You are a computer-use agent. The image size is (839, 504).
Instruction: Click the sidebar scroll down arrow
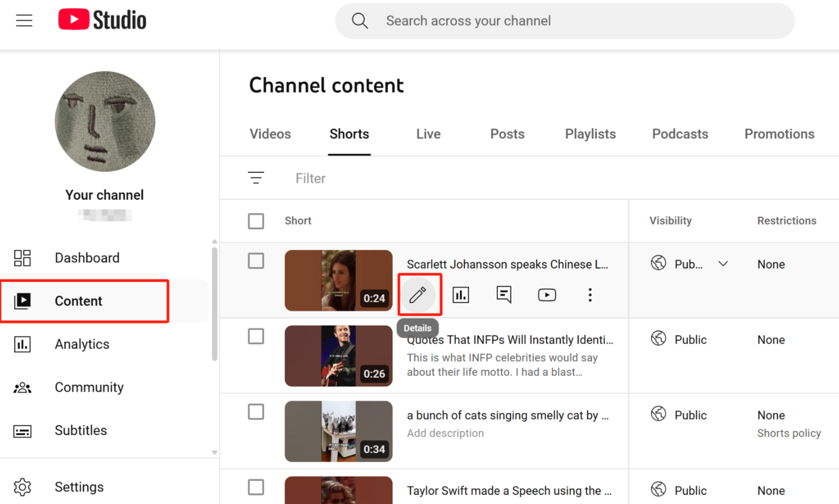tap(215, 453)
